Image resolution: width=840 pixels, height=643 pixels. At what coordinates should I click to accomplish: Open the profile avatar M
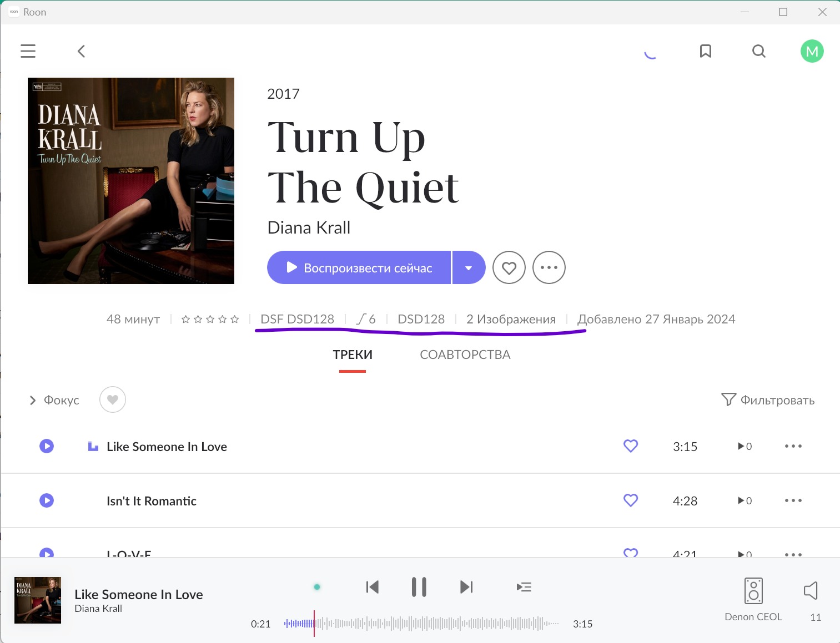pyautogui.click(x=812, y=52)
